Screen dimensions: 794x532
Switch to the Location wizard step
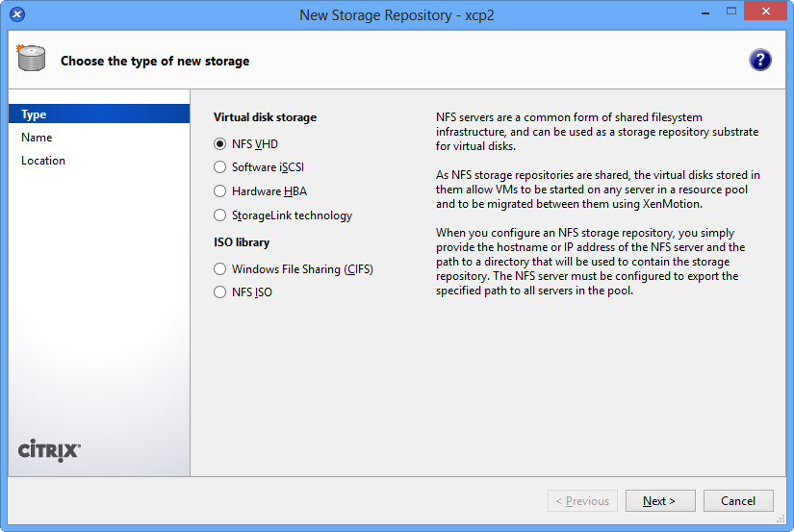click(x=43, y=161)
